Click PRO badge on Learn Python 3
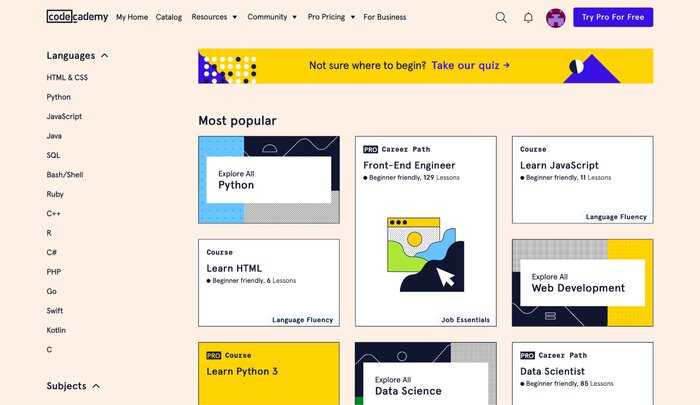Screen dimensions: 700x405 pyautogui.click(x=214, y=355)
